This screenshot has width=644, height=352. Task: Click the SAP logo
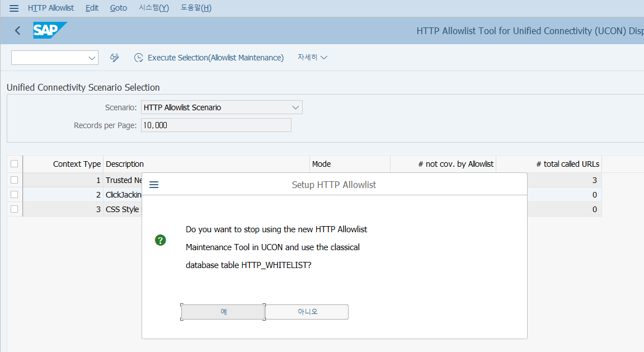50,30
